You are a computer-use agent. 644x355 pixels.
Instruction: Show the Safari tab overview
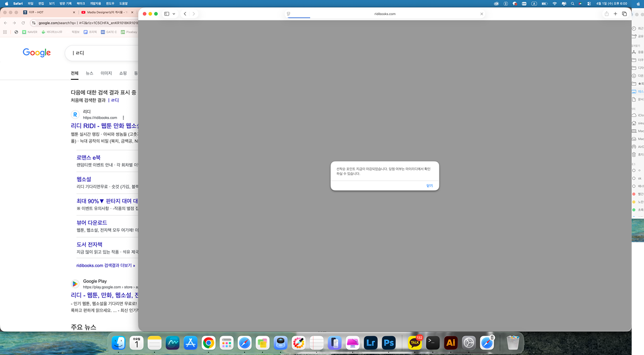(625, 14)
